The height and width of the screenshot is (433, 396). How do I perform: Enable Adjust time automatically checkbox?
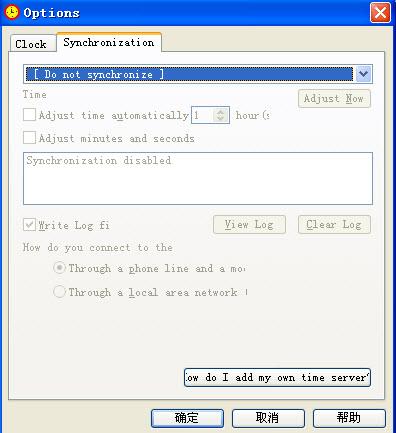tap(29, 115)
